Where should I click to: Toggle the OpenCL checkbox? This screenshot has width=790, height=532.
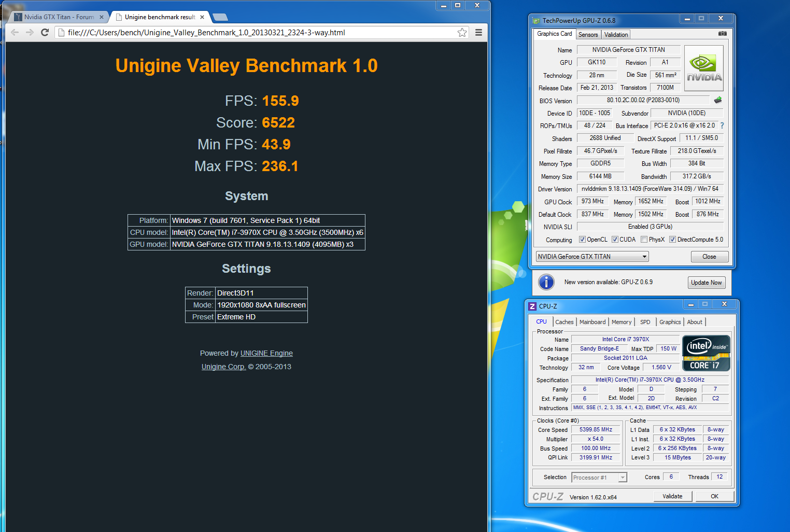click(582, 240)
